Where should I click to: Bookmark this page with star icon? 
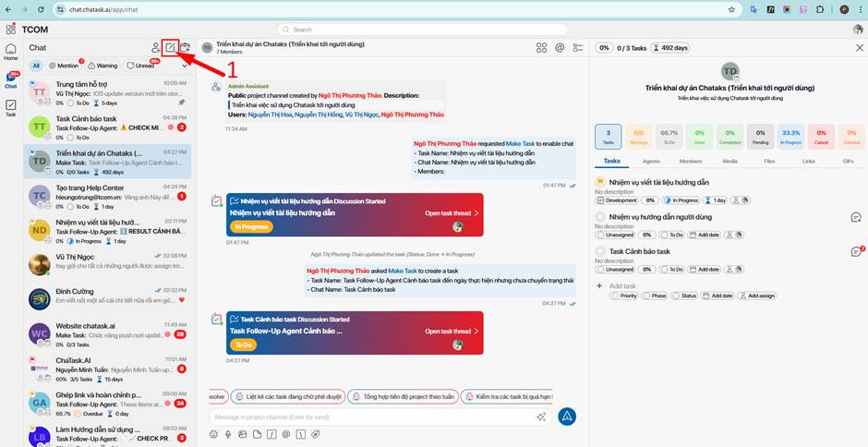pyautogui.click(x=731, y=9)
